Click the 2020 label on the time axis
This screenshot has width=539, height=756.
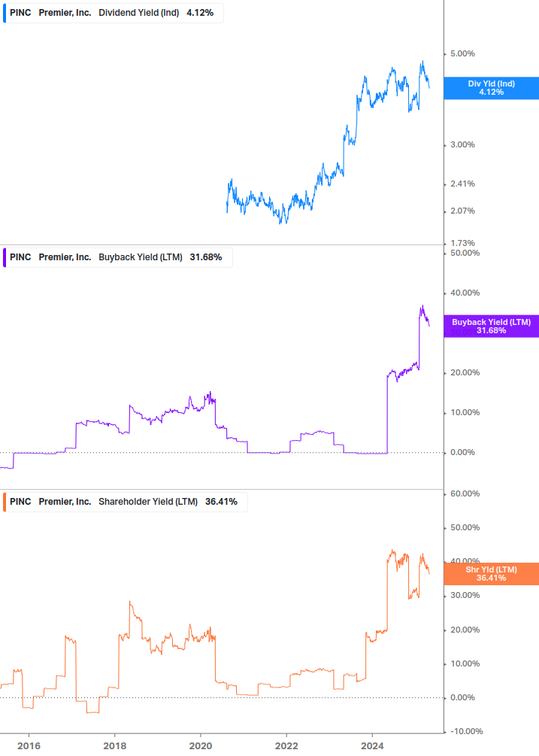(x=201, y=746)
